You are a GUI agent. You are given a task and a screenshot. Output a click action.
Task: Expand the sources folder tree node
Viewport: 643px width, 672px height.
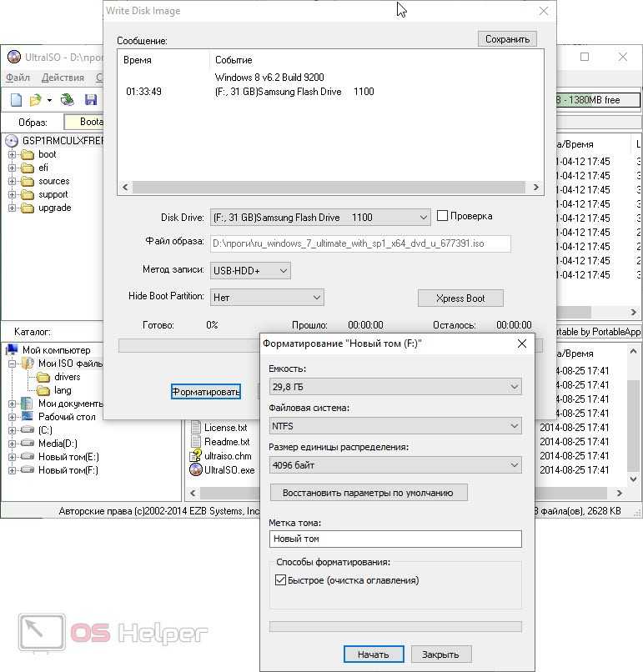[x=12, y=181]
